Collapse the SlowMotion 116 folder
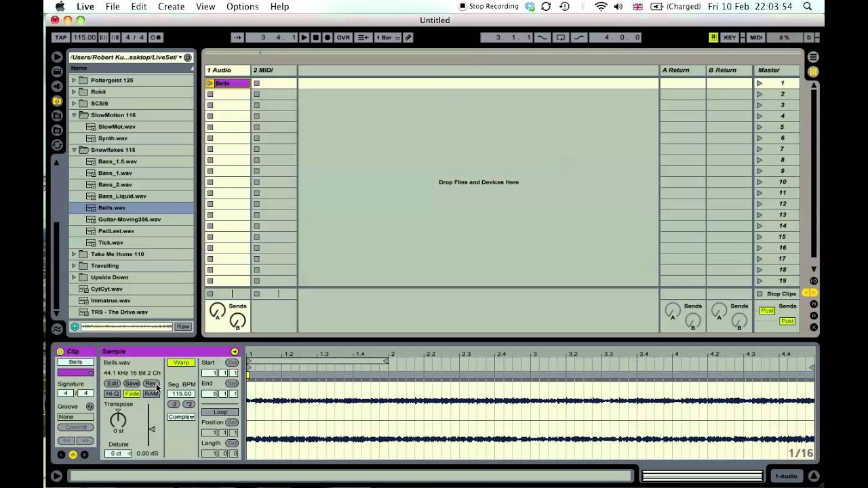The height and width of the screenshot is (488, 868). (74, 115)
